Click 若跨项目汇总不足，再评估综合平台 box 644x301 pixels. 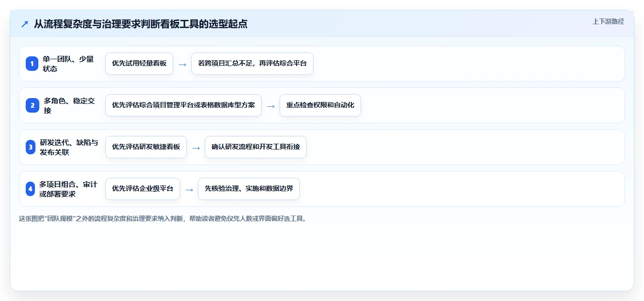click(252, 64)
